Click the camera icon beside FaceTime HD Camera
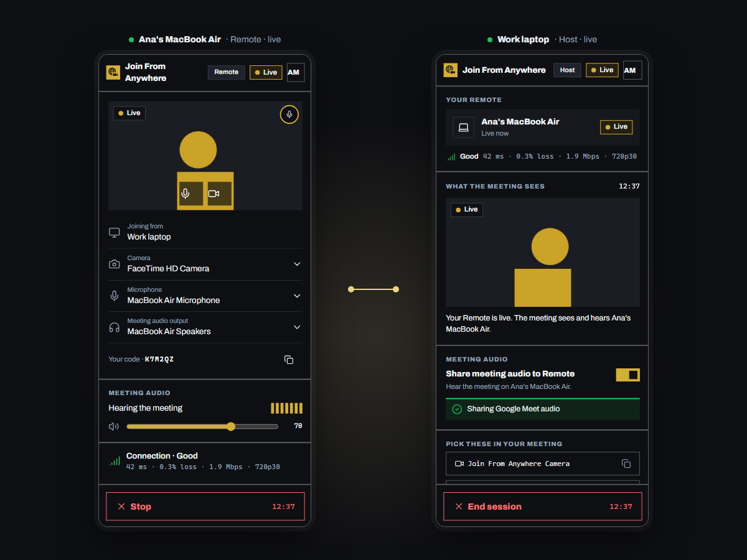The height and width of the screenshot is (560, 747). coord(115,264)
